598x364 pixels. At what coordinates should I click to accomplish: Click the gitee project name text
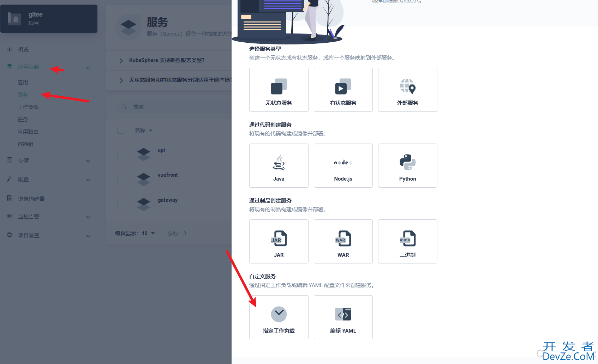[x=36, y=14]
